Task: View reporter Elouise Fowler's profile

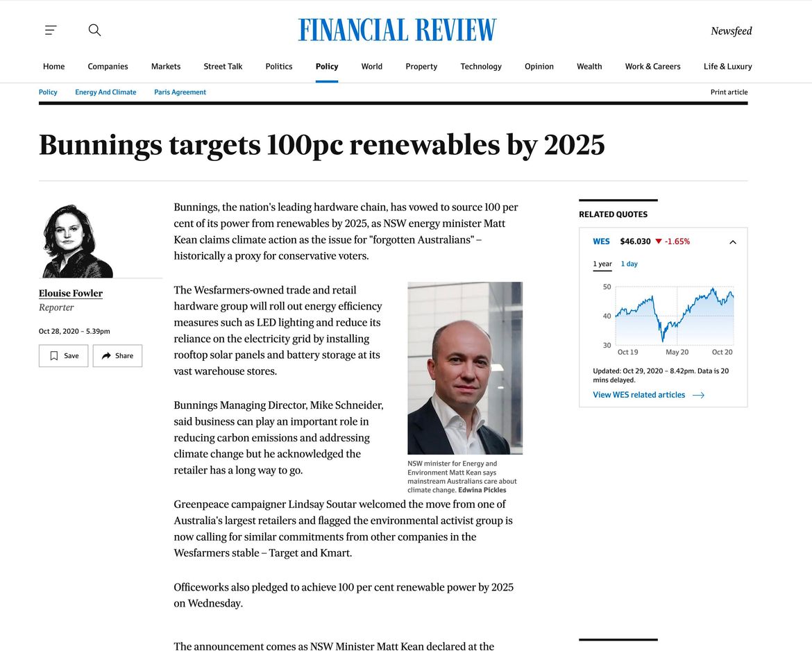Action: (70, 293)
